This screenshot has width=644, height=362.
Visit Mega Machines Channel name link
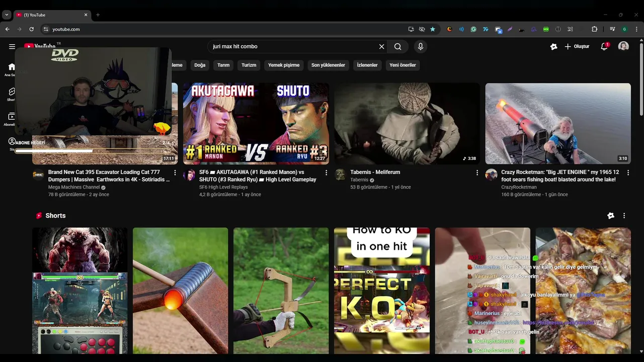pyautogui.click(x=74, y=187)
